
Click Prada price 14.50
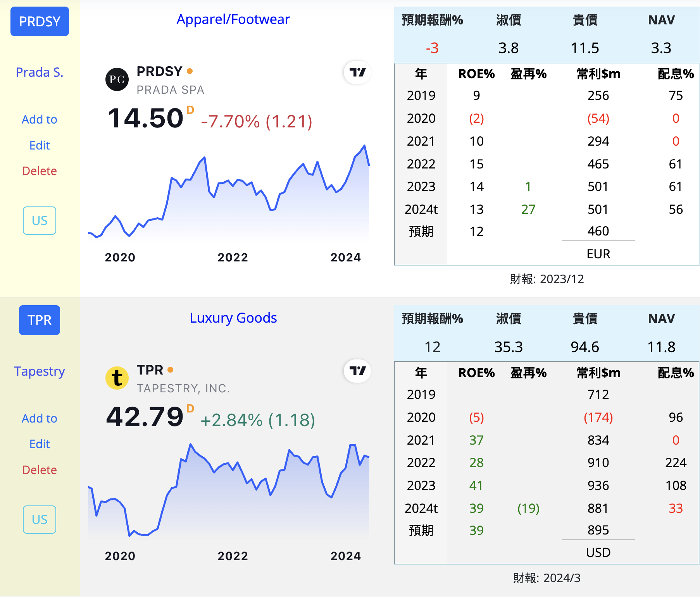tap(145, 118)
